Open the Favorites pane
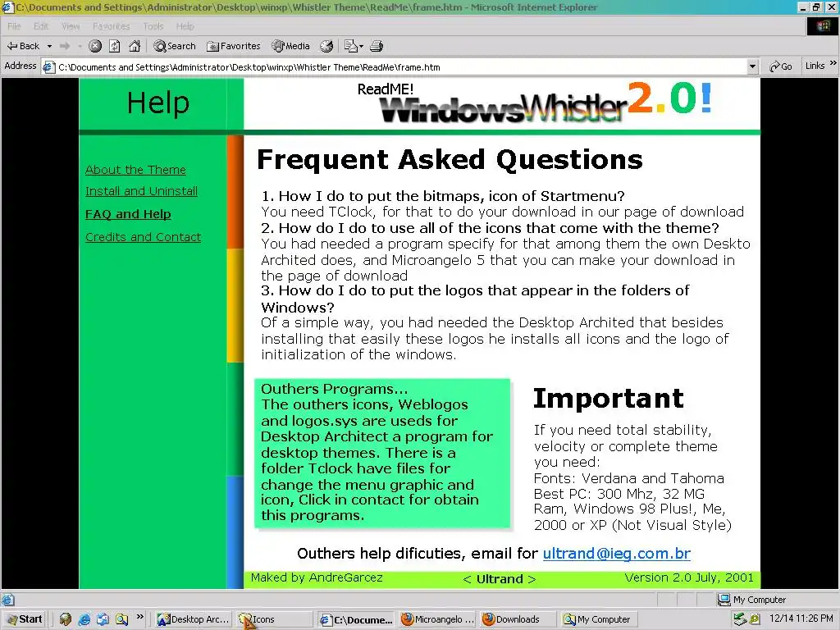840x630 pixels. [x=234, y=46]
